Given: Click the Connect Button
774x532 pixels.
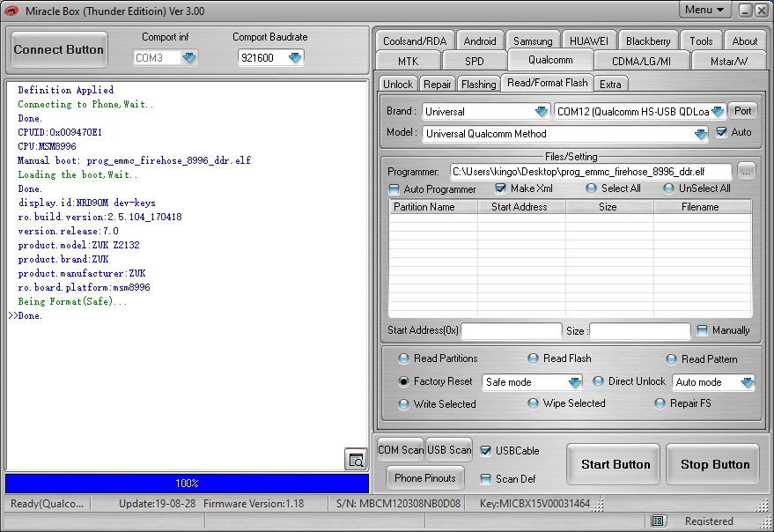Looking at the screenshot, I should tap(59, 49).
